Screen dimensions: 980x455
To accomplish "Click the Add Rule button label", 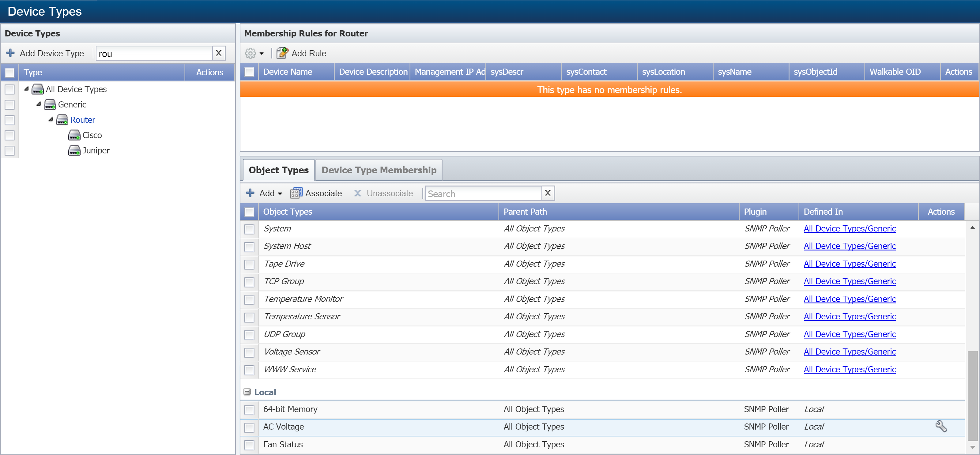I will coord(309,53).
